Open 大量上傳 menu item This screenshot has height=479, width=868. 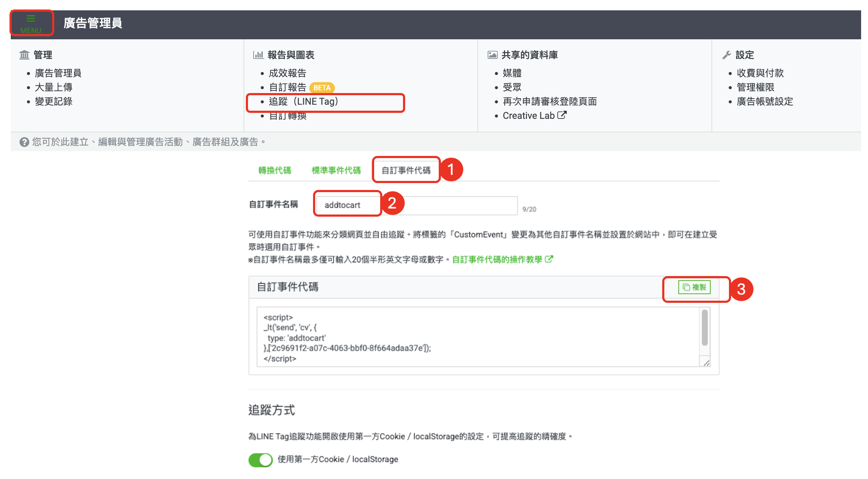pos(53,87)
